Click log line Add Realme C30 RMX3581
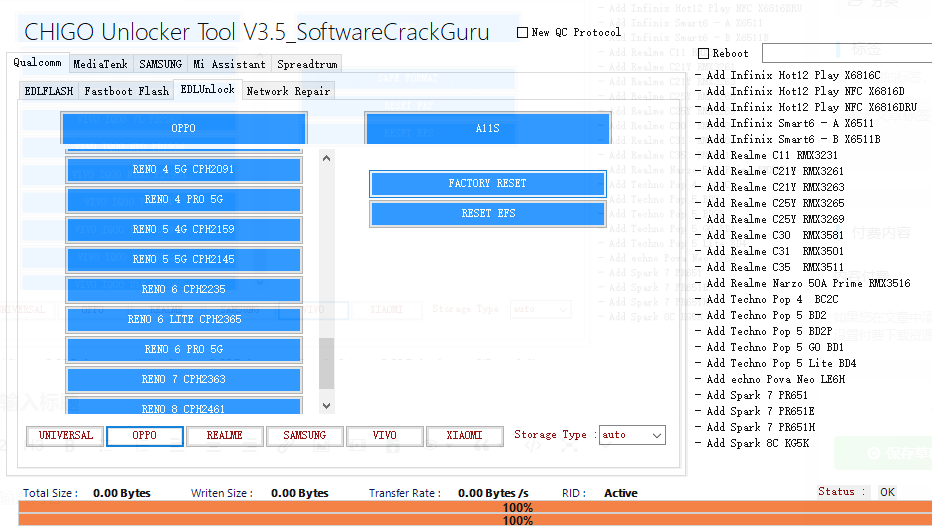 click(769, 235)
